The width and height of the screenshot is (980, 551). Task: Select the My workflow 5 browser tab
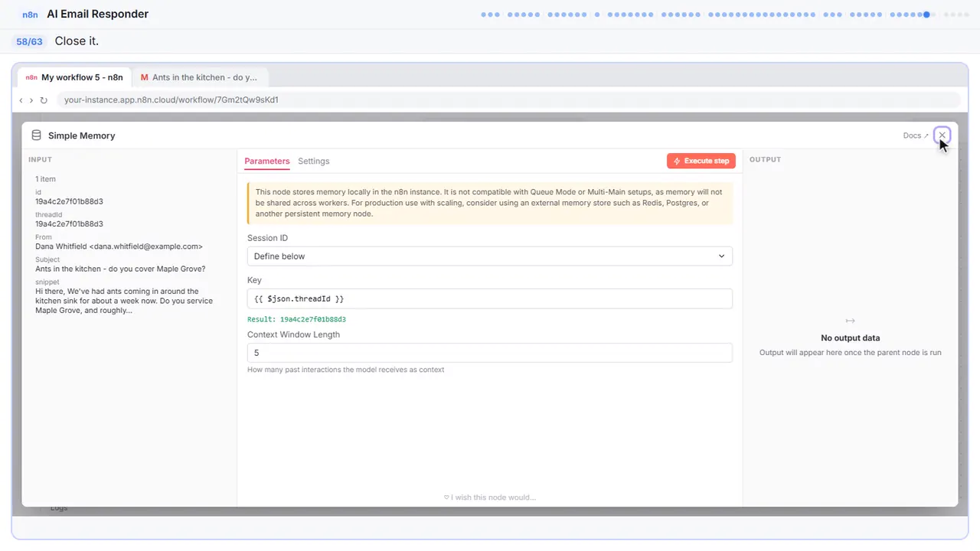(74, 77)
